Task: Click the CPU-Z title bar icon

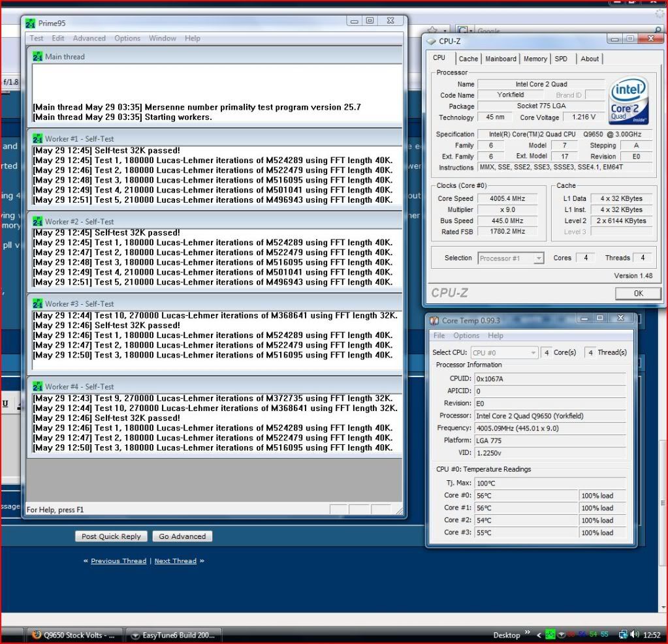Action: pyautogui.click(x=432, y=41)
